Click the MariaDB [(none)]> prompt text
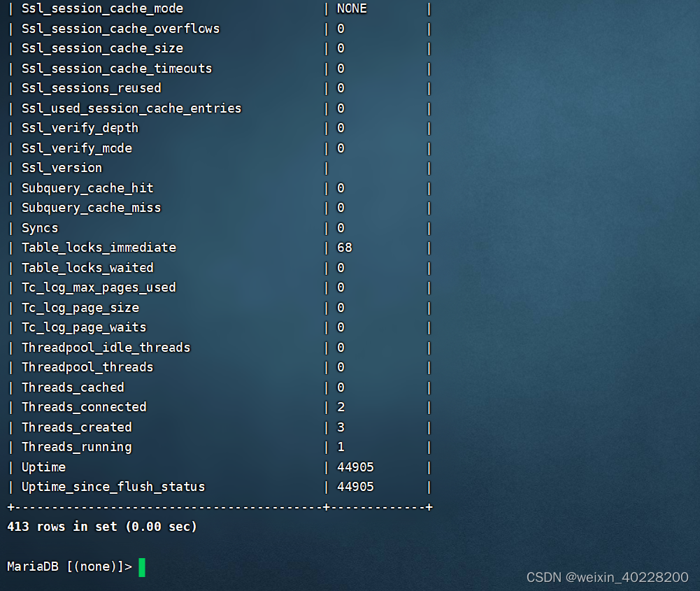This screenshot has height=591, width=700. 70,567
